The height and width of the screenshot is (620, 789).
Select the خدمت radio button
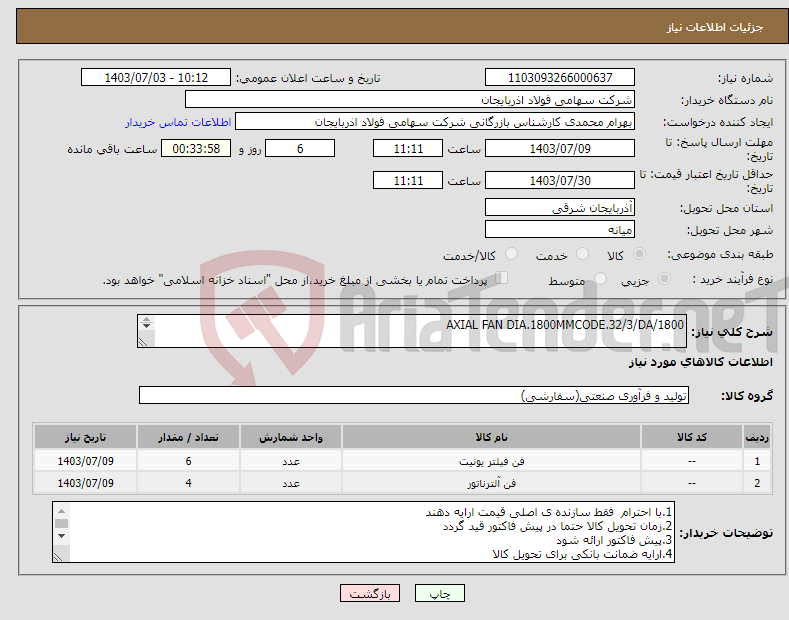[582, 254]
